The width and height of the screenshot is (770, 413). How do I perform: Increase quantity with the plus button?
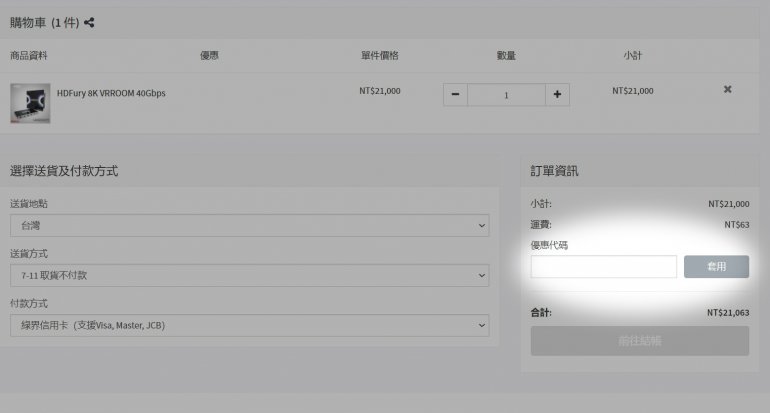click(557, 95)
